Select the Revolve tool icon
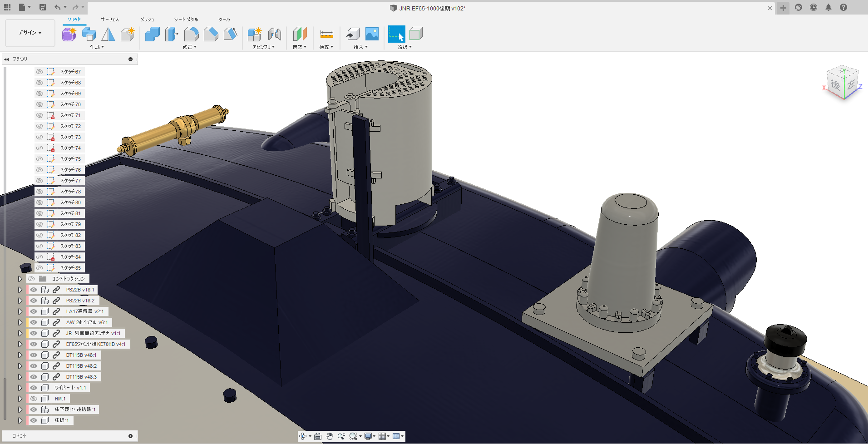Image resolution: width=868 pixels, height=444 pixels. (108, 34)
